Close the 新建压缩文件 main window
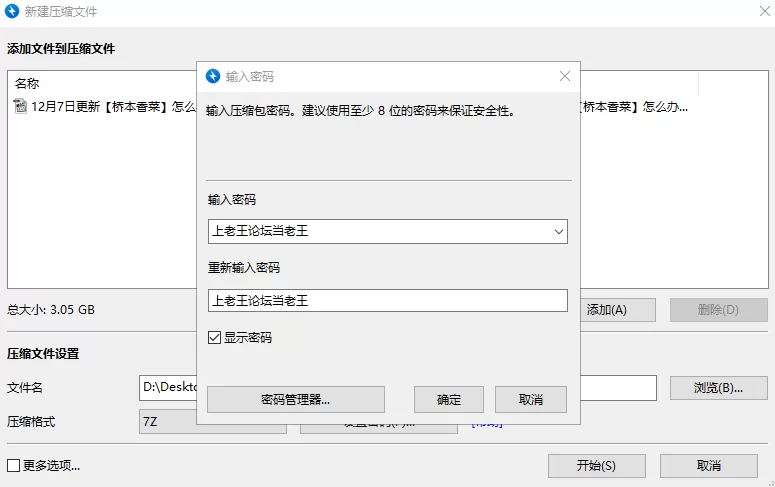 (756, 12)
